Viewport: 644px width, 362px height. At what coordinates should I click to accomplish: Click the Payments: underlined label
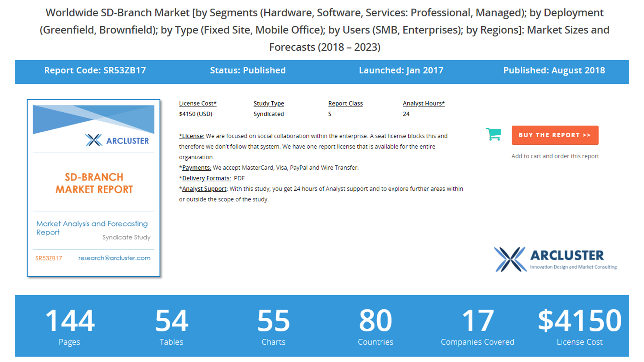pos(197,168)
